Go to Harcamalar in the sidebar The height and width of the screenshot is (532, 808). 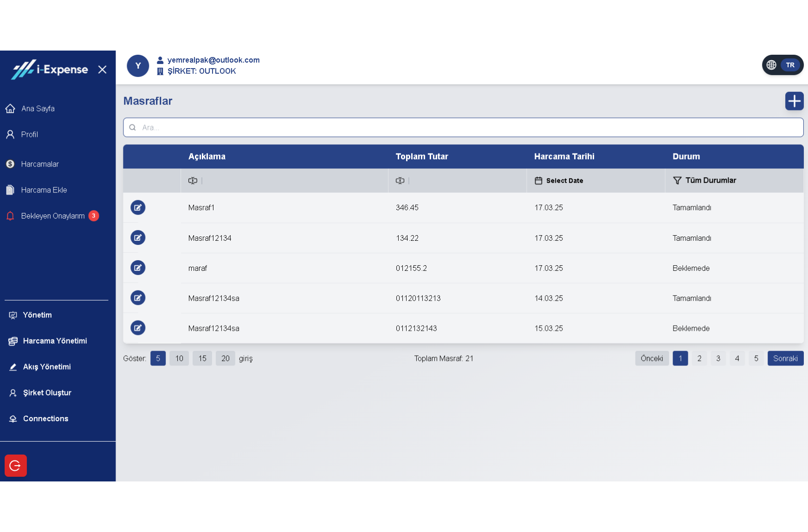click(39, 164)
